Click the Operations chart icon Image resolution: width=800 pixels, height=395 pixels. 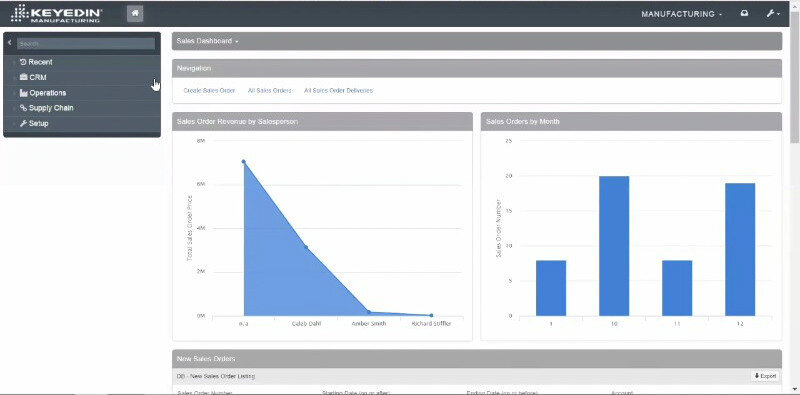tap(23, 93)
